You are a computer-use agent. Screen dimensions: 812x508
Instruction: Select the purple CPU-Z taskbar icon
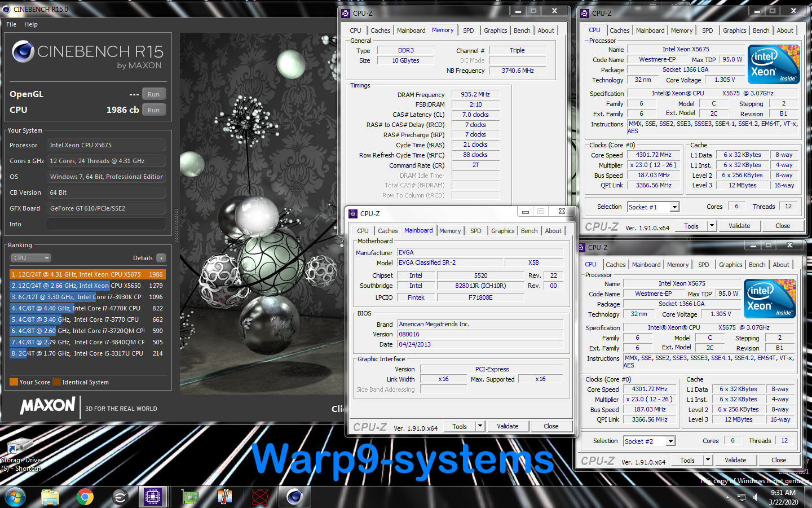[x=153, y=497]
